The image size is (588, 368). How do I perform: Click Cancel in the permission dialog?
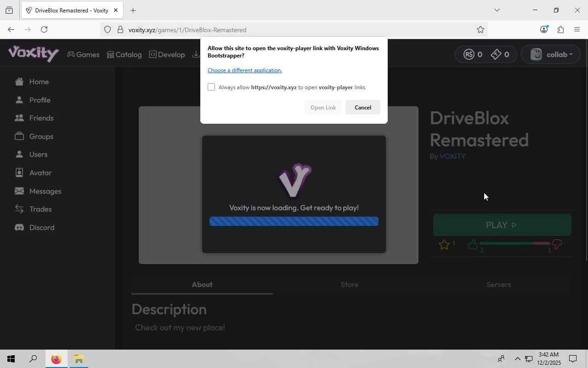point(363,107)
